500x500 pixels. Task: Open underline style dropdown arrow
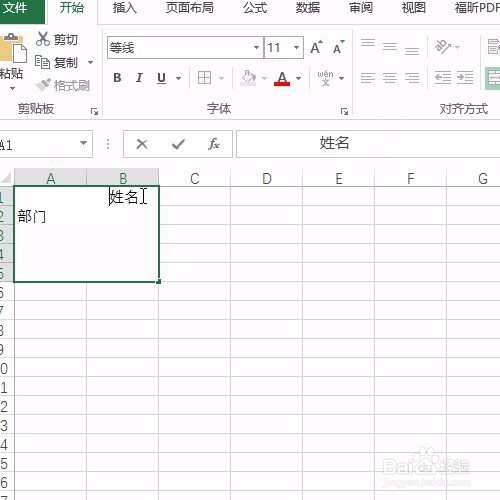tap(178, 79)
